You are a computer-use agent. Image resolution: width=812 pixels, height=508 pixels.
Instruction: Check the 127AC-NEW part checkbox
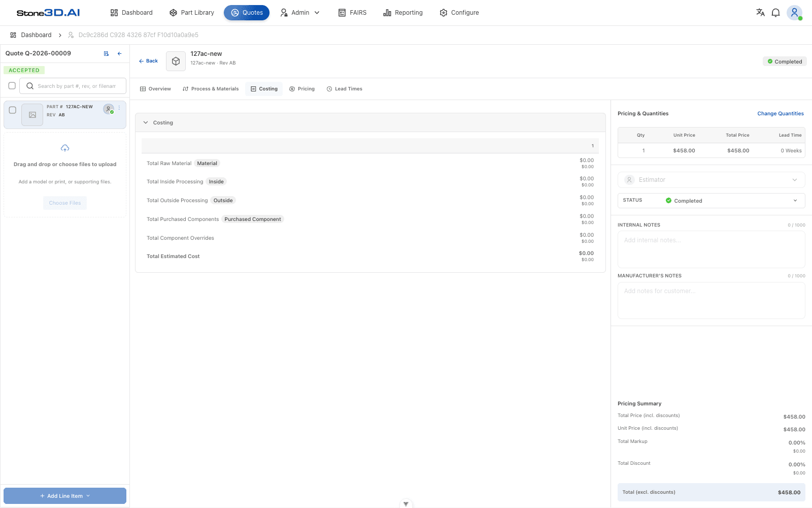[13, 110]
